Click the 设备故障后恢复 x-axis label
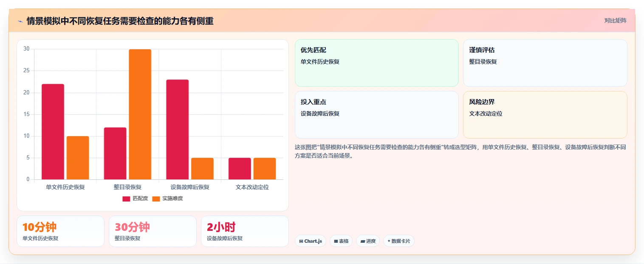This screenshot has width=644, height=264. [190, 187]
